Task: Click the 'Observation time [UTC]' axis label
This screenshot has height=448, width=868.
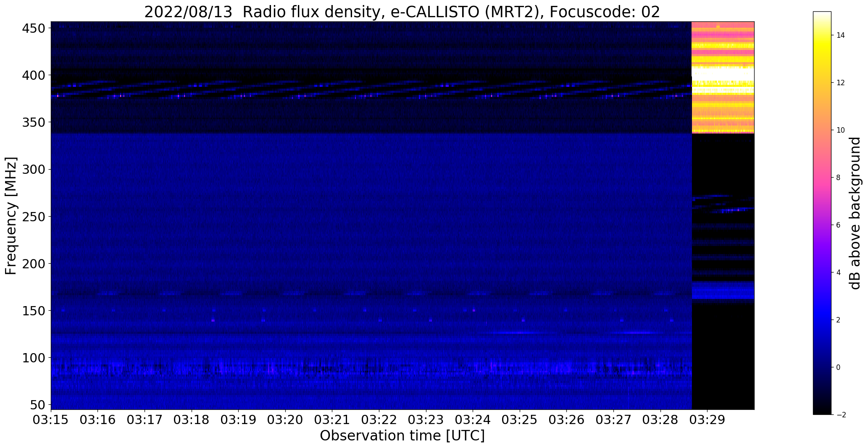Action: point(402,435)
